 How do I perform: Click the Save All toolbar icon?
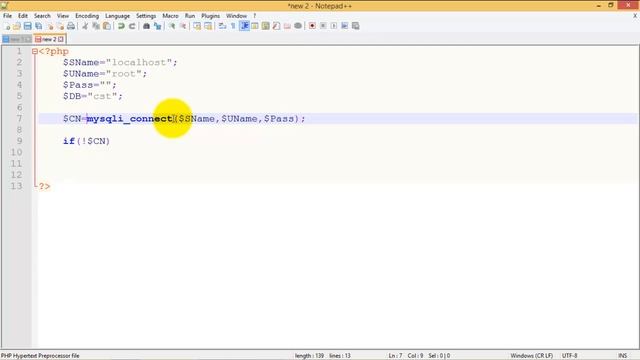click(38, 26)
